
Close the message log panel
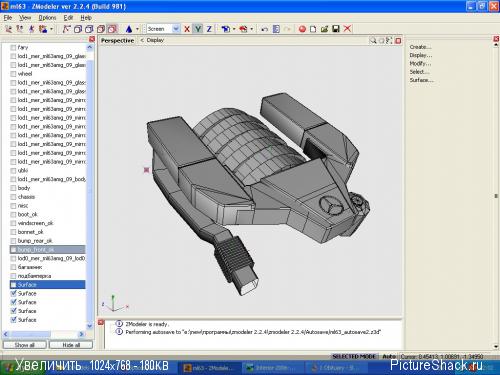(x=101, y=322)
